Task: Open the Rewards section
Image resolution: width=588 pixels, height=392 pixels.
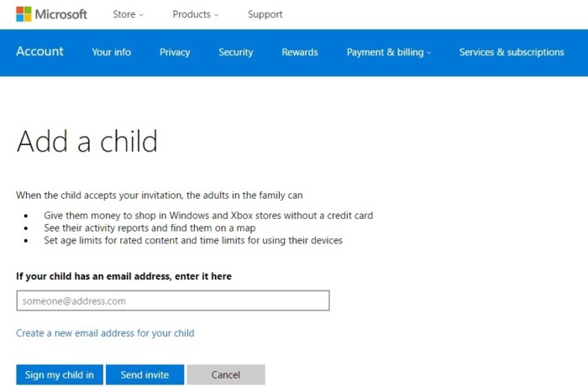Action: 299,52
